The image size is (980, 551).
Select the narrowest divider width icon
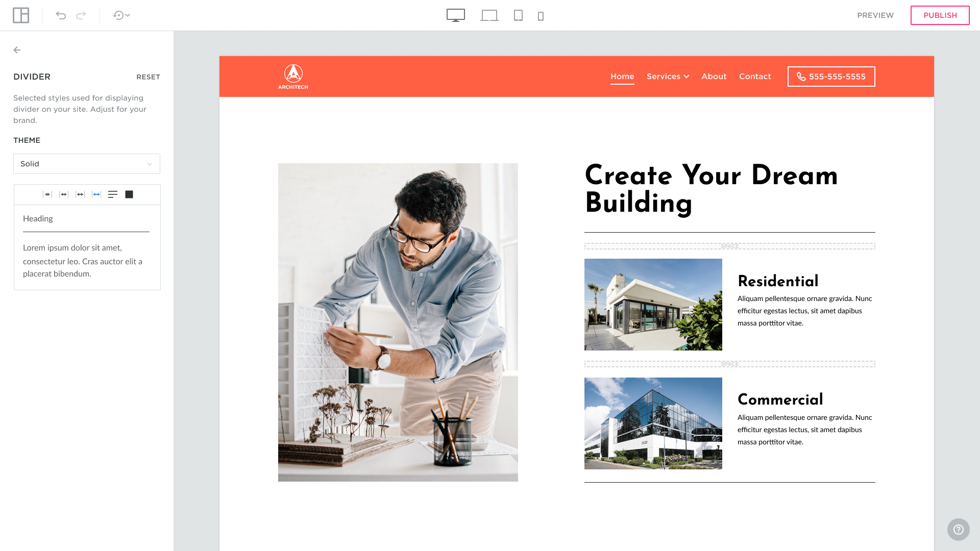click(47, 194)
